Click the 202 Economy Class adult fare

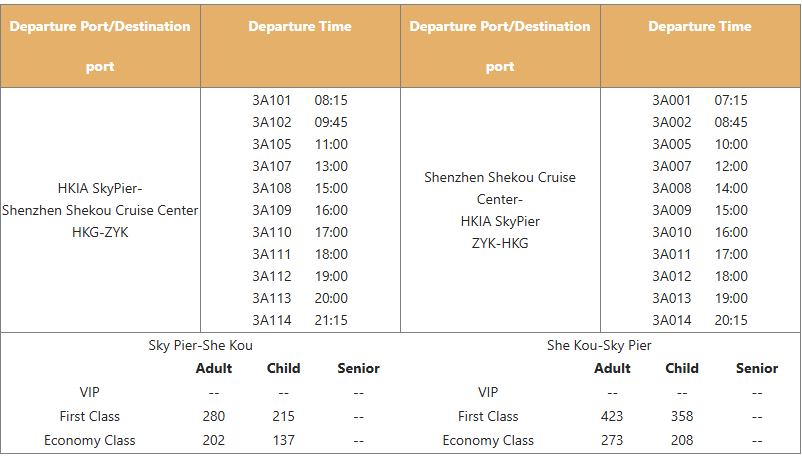click(214, 440)
